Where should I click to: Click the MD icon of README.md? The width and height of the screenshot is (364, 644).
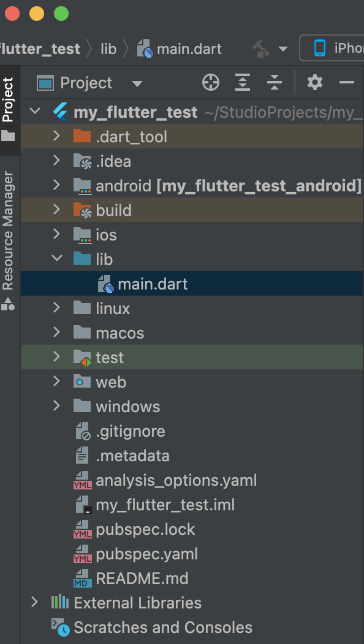tap(83, 578)
